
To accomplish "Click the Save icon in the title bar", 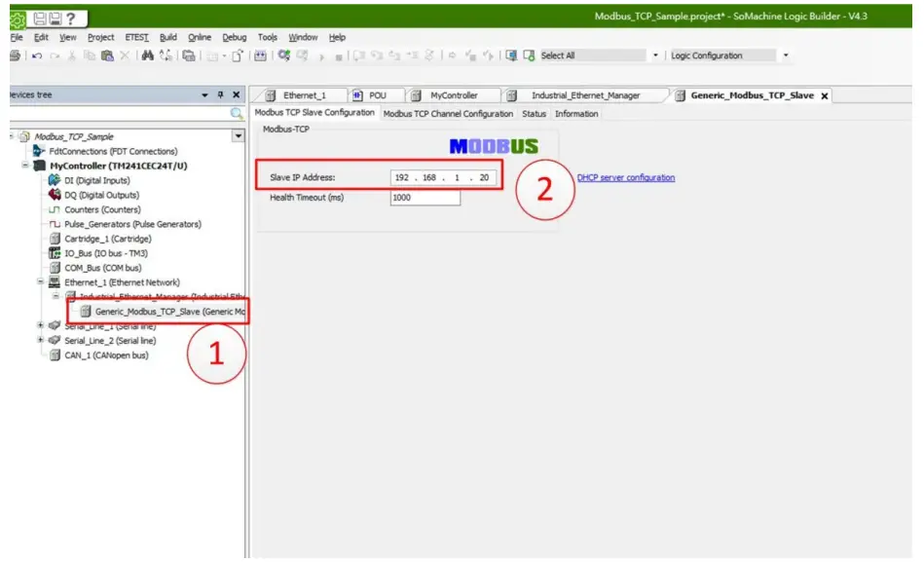I will (40, 19).
